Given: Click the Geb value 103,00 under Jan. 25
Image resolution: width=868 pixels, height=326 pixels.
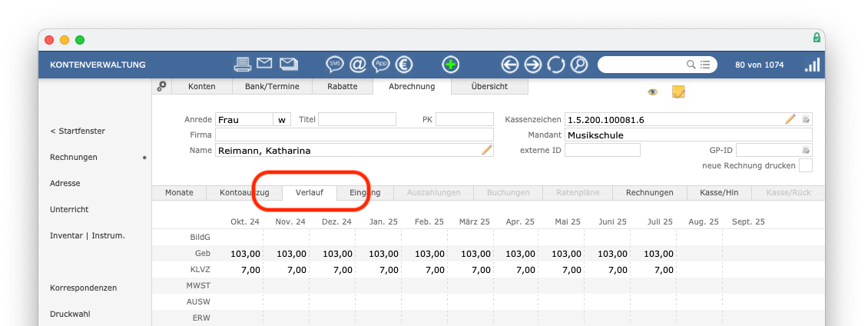Looking at the screenshot, I should click(383, 254).
